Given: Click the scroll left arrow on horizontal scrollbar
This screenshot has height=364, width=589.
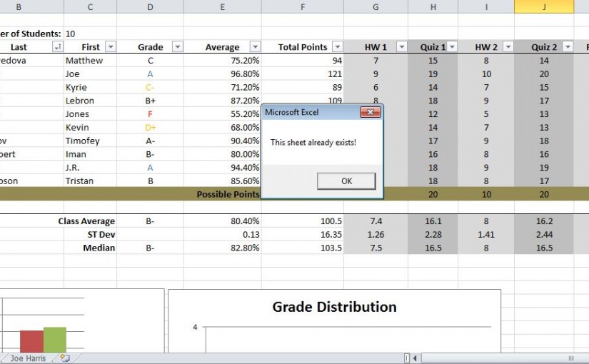Looking at the screenshot, I should click(414, 358).
